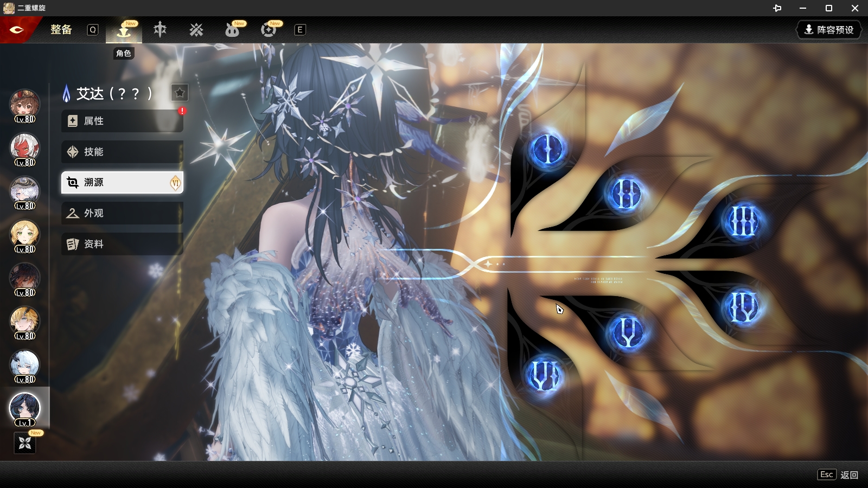The width and height of the screenshot is (868, 488).
Task: Select the 溯源 node II rune
Action: [x=626, y=194]
